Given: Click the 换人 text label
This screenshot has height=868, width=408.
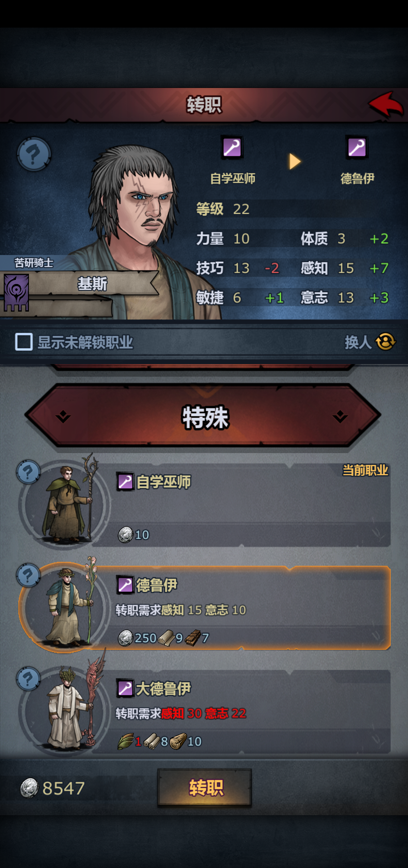Looking at the screenshot, I should pyautogui.click(x=358, y=342).
